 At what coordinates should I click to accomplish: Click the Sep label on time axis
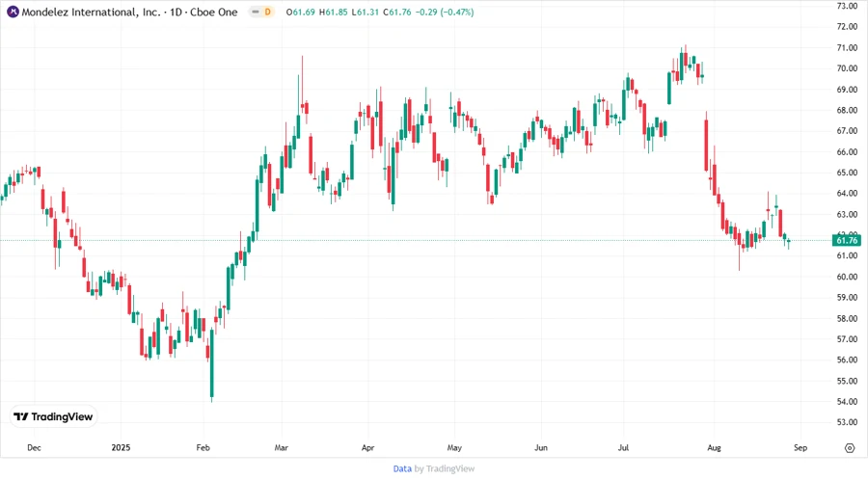pos(800,447)
